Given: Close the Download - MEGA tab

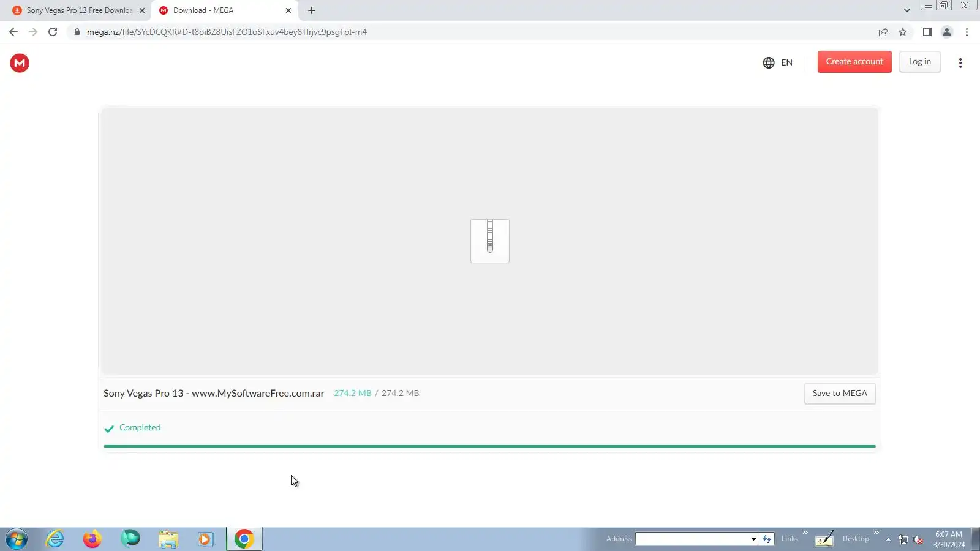Looking at the screenshot, I should (288, 10).
